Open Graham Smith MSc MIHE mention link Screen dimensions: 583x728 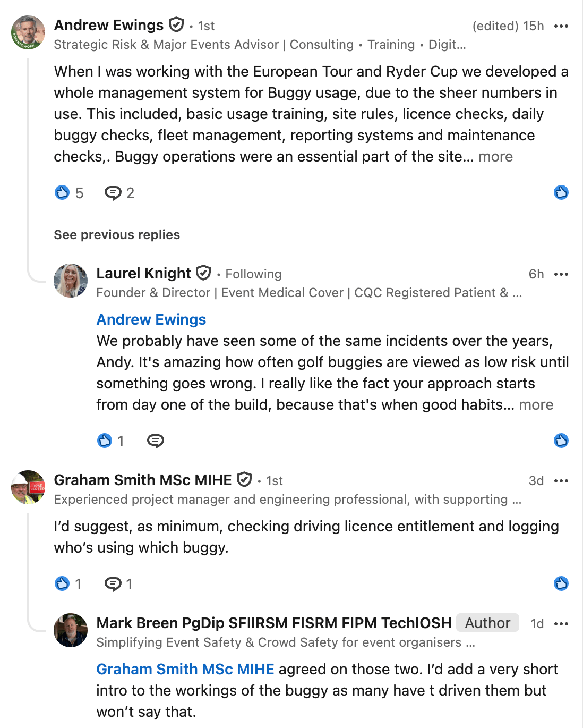185,669
